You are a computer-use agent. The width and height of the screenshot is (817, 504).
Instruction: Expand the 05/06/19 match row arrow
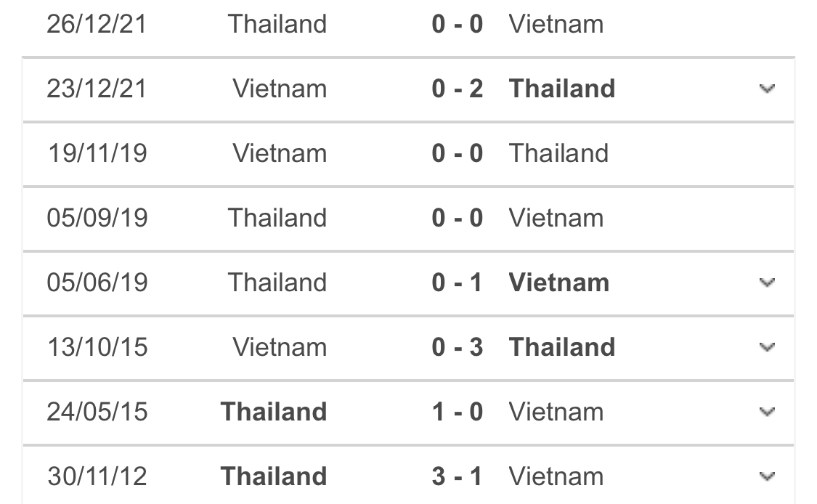(767, 283)
